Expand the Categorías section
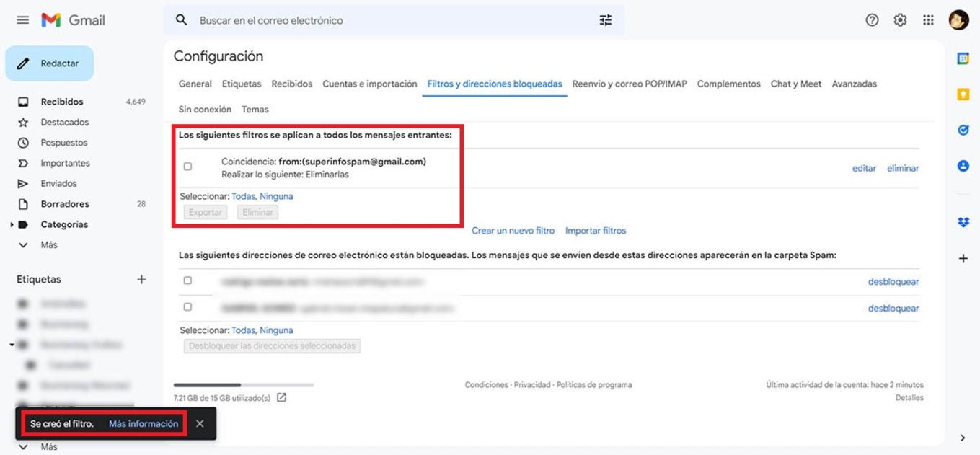980x455 pixels. coord(13,224)
